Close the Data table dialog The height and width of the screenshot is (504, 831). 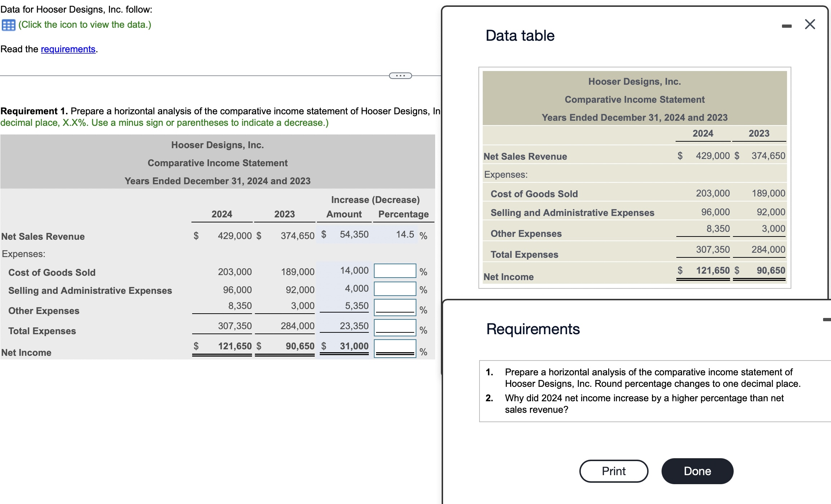tap(810, 25)
